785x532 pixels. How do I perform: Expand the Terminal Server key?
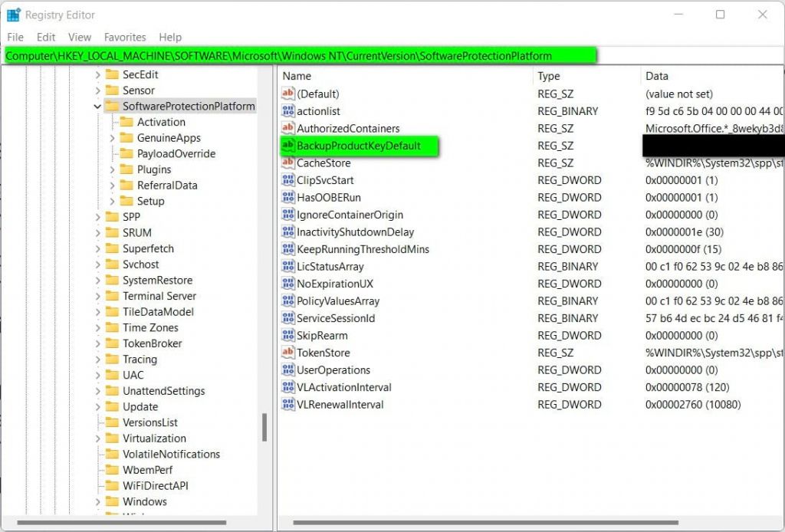point(97,296)
